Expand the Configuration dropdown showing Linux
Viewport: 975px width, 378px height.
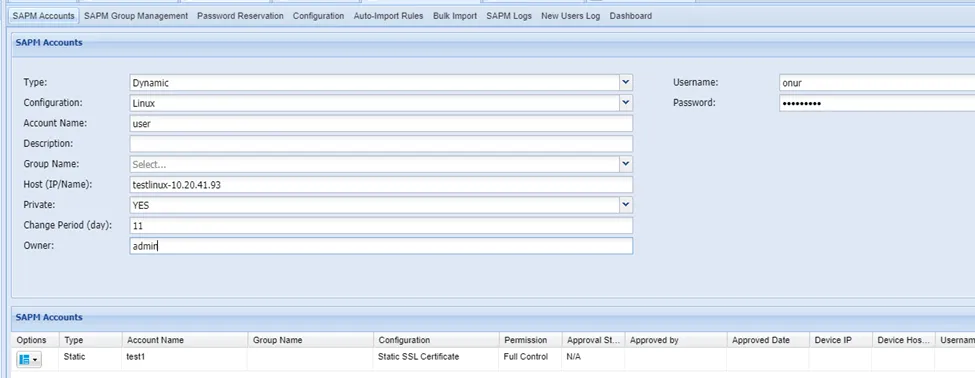626,103
